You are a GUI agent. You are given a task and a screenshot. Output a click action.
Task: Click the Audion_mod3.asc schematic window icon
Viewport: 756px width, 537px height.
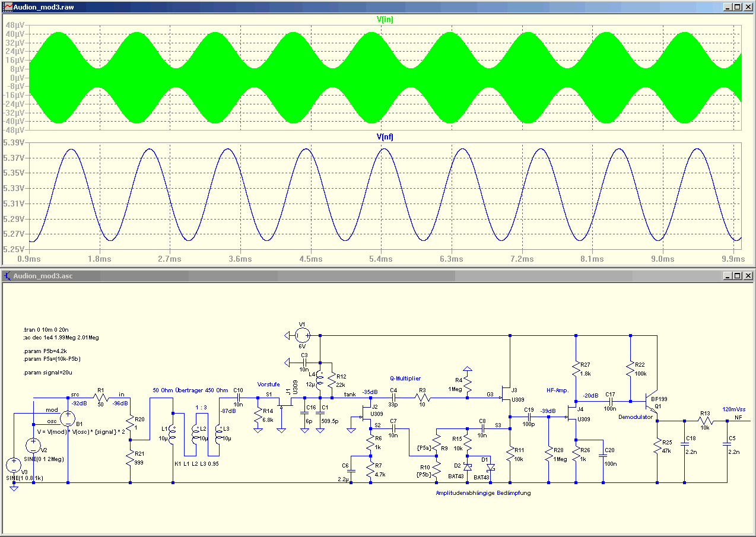pyautogui.click(x=8, y=275)
